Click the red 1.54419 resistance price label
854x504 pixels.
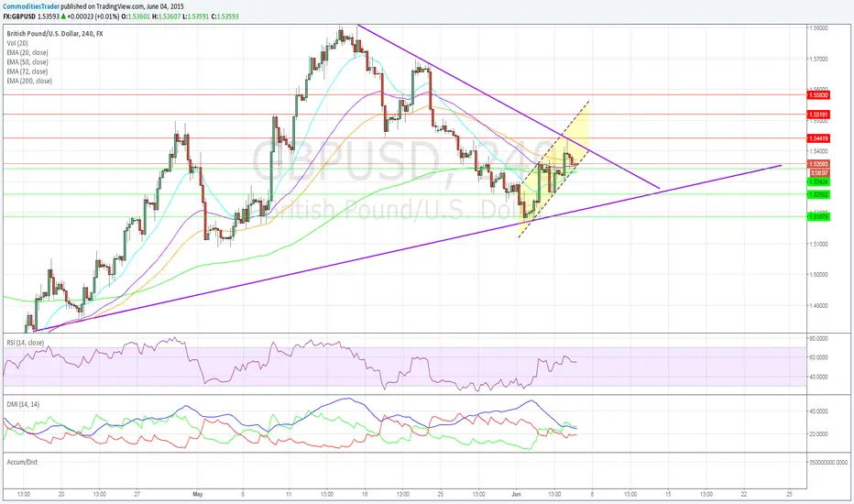click(819, 138)
